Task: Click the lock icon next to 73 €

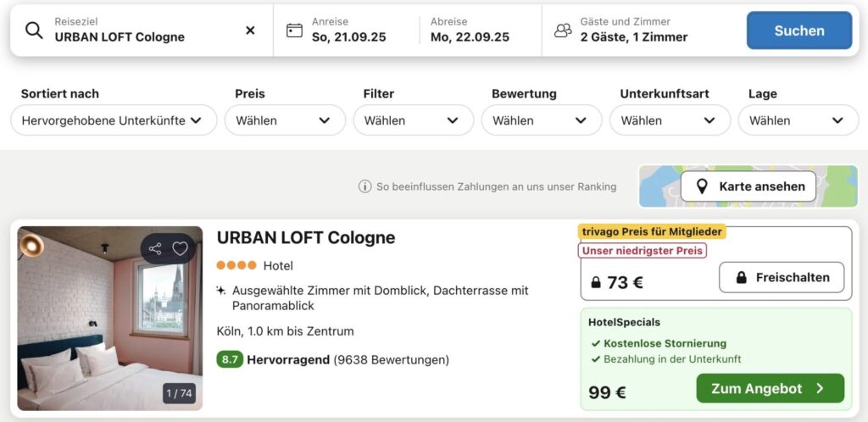Action: coord(596,283)
